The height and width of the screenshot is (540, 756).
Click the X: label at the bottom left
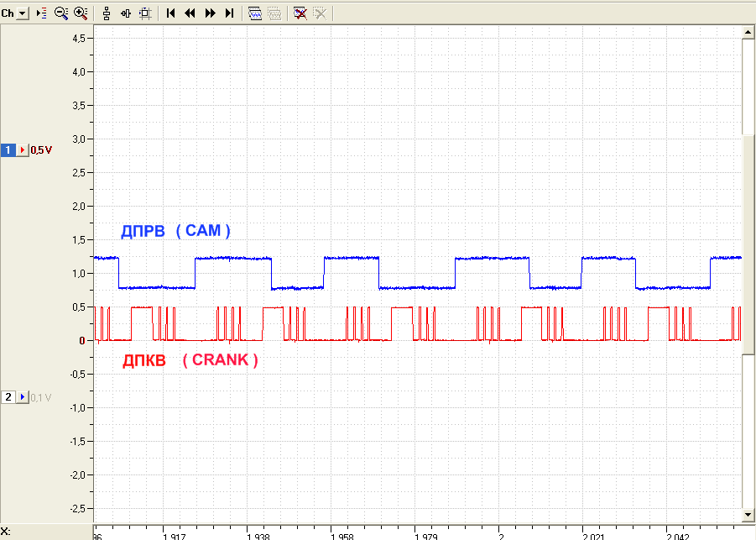6,532
